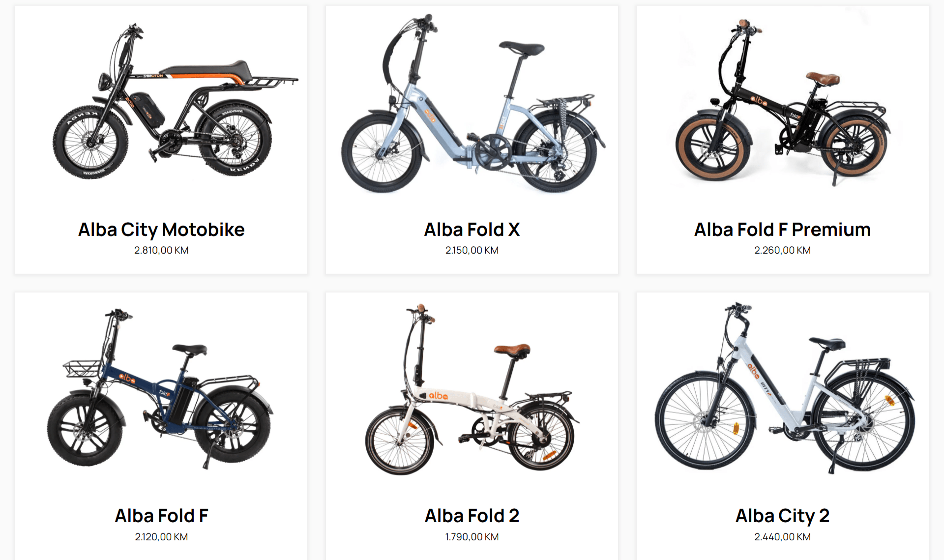Open the Alba City Motobike product image
The image size is (944, 560).
tap(176, 101)
